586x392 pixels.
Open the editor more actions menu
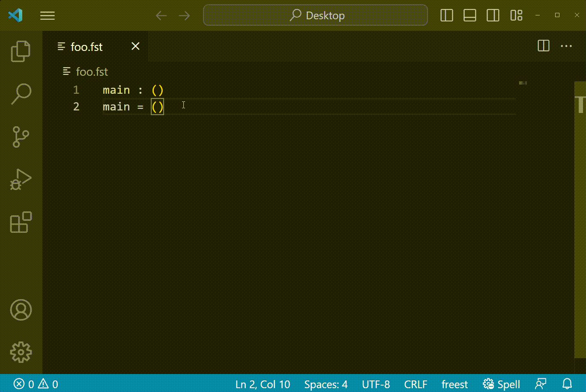pyautogui.click(x=566, y=46)
